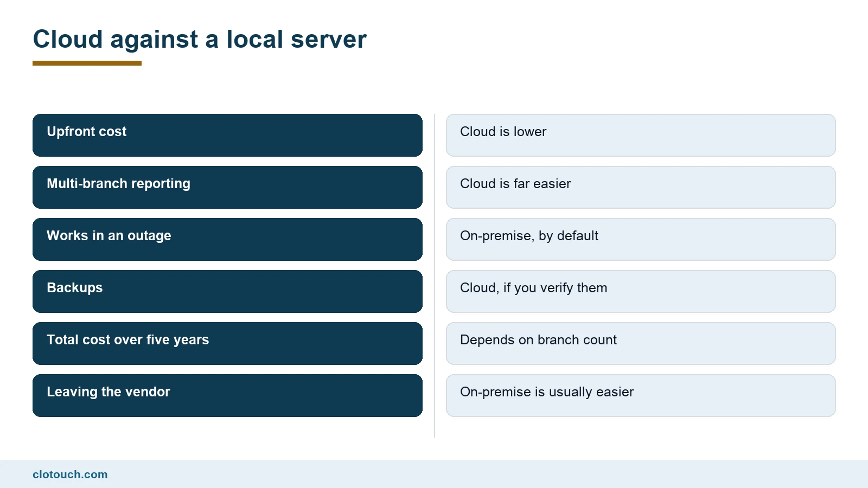The height and width of the screenshot is (488, 868).
Task: Select the 'Backups' box
Action: click(227, 291)
